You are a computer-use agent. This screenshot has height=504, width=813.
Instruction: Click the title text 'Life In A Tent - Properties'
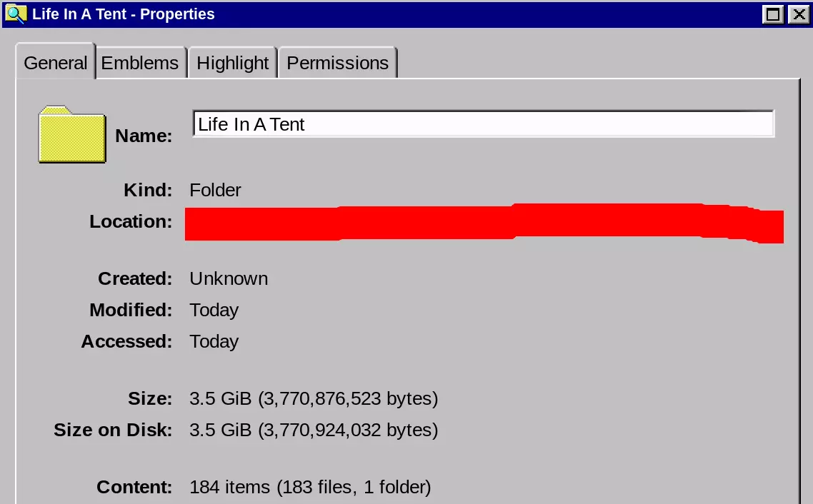124,14
